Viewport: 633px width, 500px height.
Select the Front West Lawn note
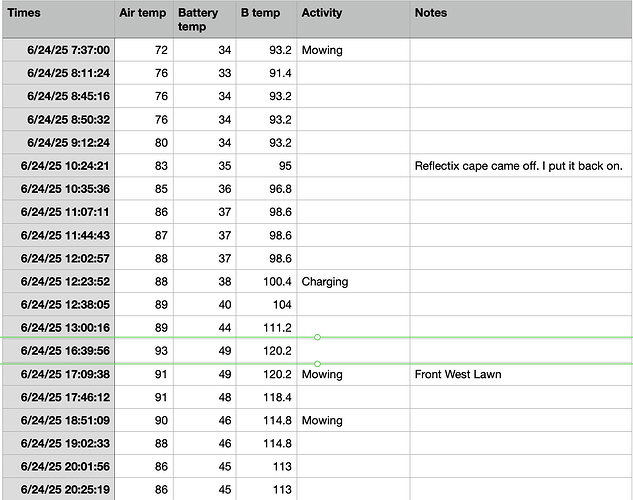(521, 374)
